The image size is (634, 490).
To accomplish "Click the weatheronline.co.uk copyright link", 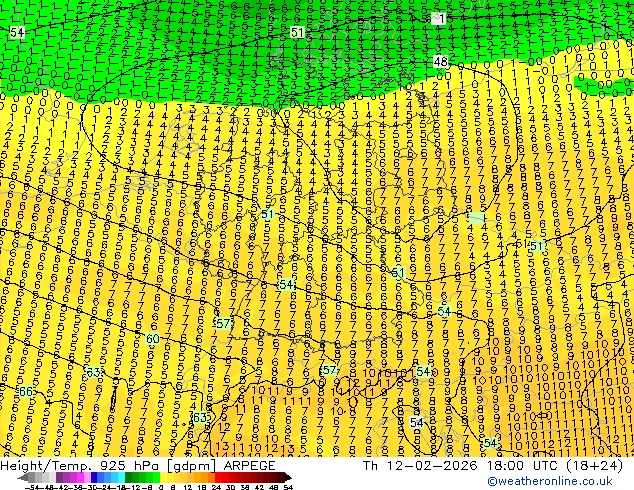I will coord(550,481).
